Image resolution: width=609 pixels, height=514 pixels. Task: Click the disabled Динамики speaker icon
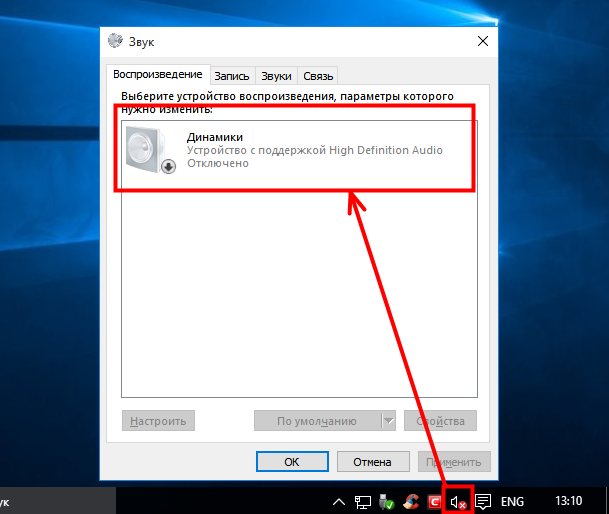click(151, 150)
